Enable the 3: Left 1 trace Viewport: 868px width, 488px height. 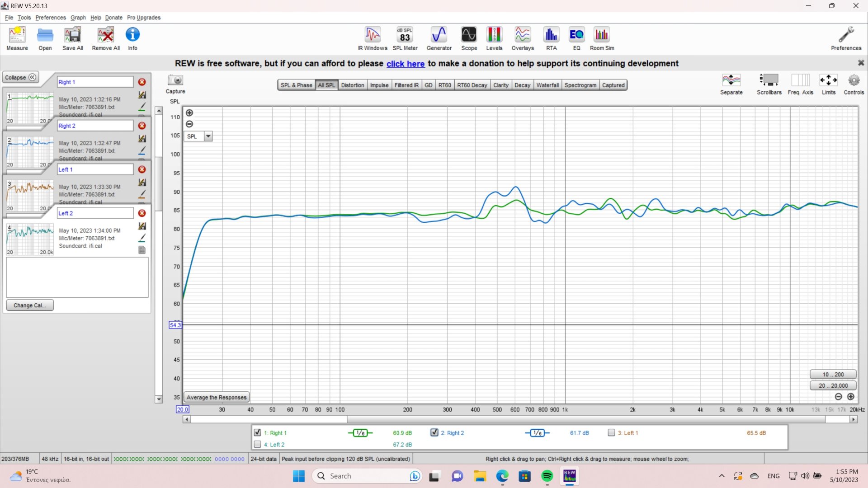coord(612,432)
